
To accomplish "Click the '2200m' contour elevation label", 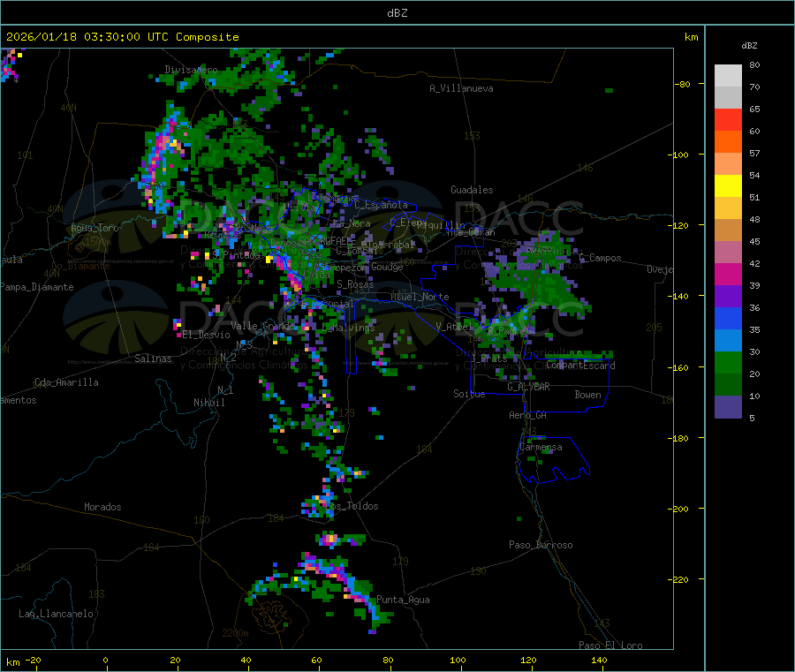I will pyautogui.click(x=235, y=633).
